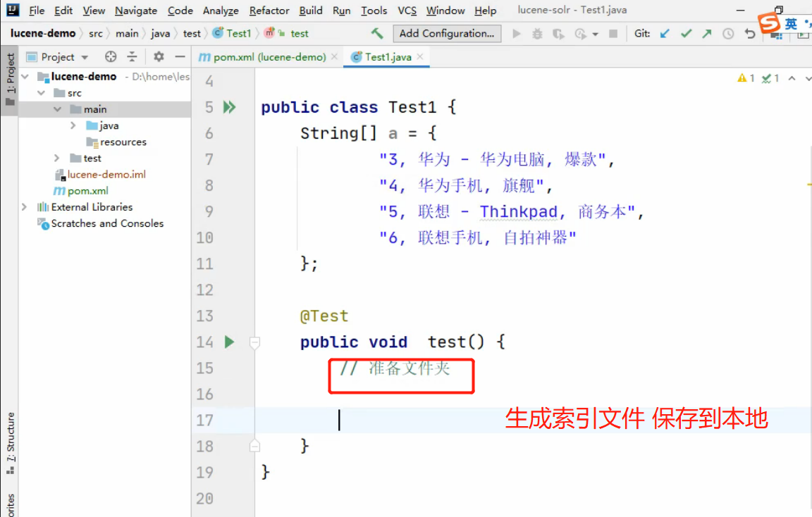812x517 pixels.
Task: Click the Profiler run icon
Action: [580, 34]
